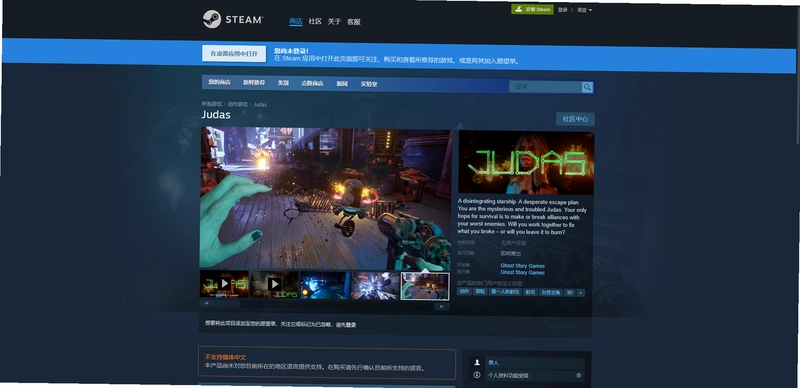Click the 不支持简体中文 warning heading

pos(225,357)
